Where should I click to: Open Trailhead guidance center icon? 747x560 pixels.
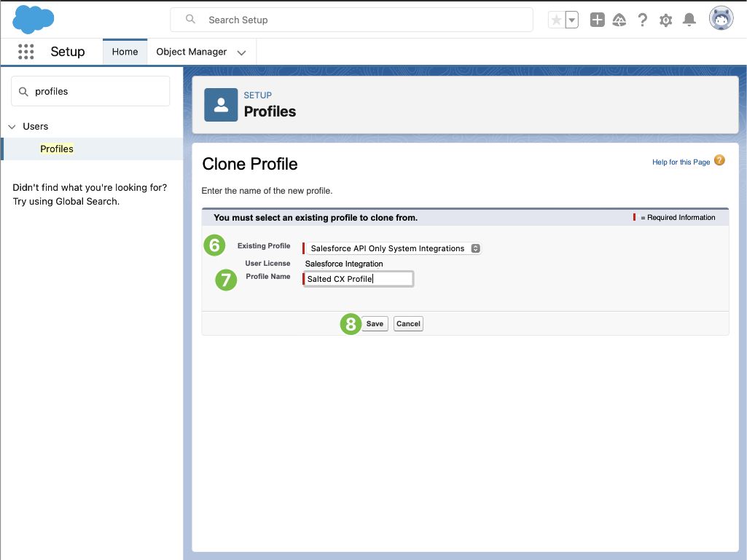tap(619, 20)
